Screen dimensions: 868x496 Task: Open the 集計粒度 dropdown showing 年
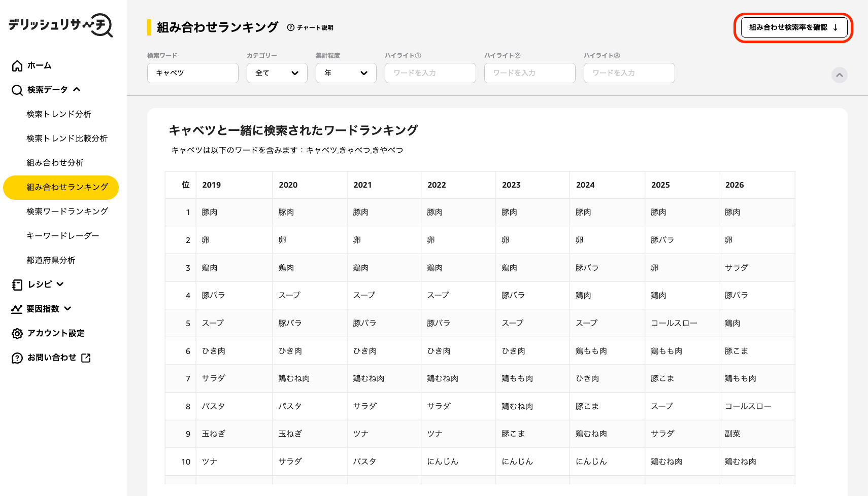[x=346, y=73]
